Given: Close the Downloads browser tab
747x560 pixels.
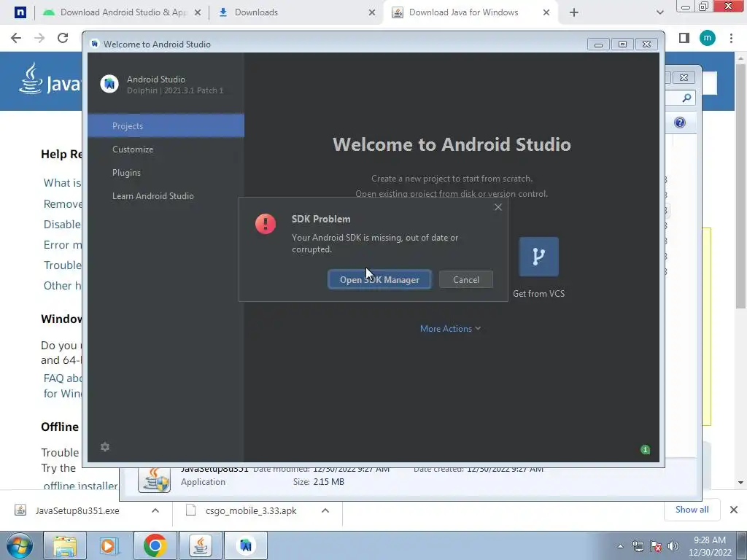Looking at the screenshot, I should [x=372, y=12].
